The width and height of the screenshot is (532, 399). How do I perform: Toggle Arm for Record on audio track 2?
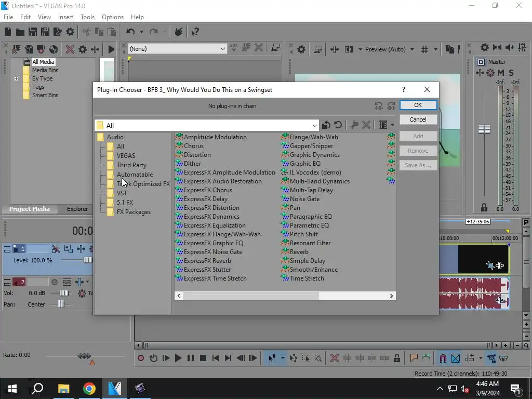54,282
